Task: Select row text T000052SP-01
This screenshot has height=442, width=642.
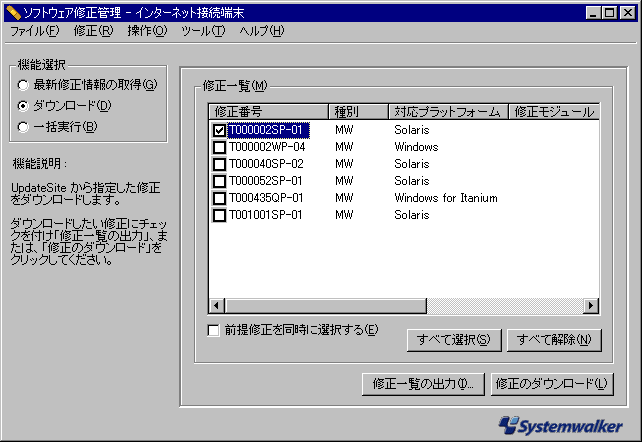Action: [266, 181]
